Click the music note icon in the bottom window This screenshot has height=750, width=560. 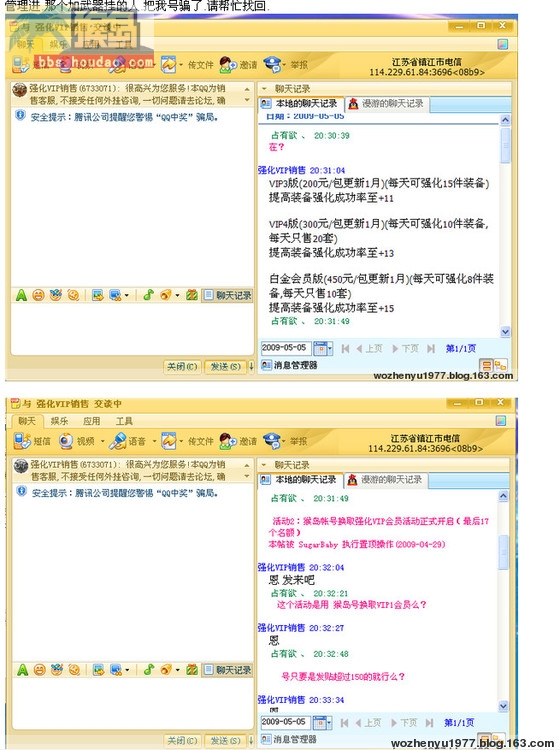coord(149,670)
